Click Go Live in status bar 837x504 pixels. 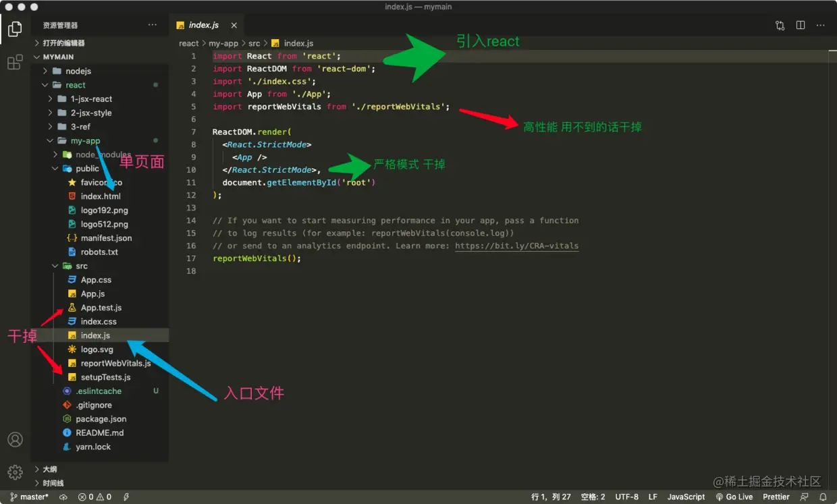(x=734, y=497)
